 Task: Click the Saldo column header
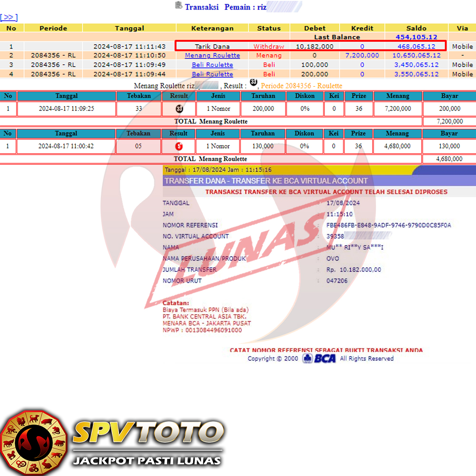(x=416, y=28)
